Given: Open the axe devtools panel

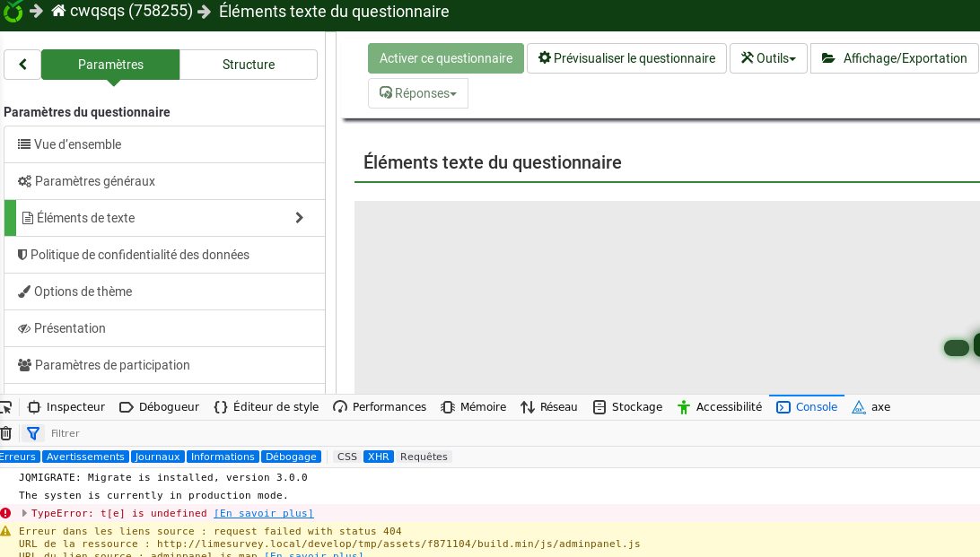Looking at the screenshot, I should pyautogui.click(x=871, y=407).
